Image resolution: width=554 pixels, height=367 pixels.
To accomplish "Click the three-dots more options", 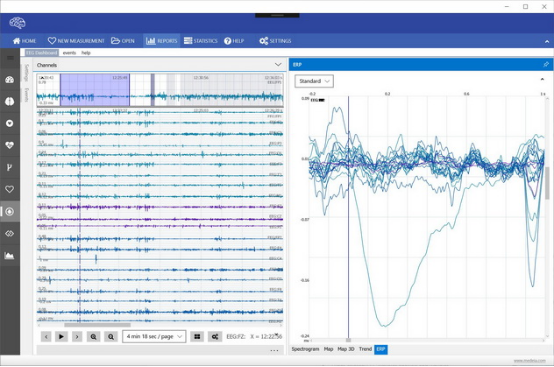I will point(274,350).
